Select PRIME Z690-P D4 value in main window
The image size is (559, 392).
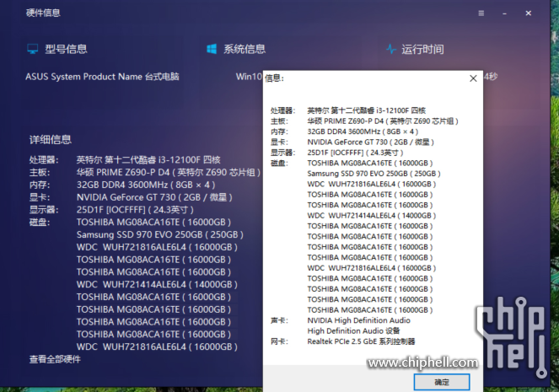point(169,173)
